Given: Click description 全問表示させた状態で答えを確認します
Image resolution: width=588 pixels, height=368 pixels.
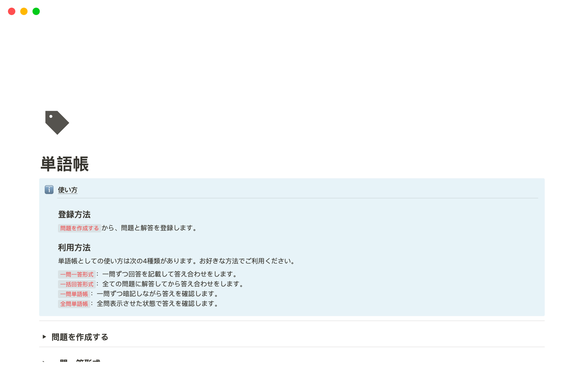Looking at the screenshot, I should click(x=158, y=304).
